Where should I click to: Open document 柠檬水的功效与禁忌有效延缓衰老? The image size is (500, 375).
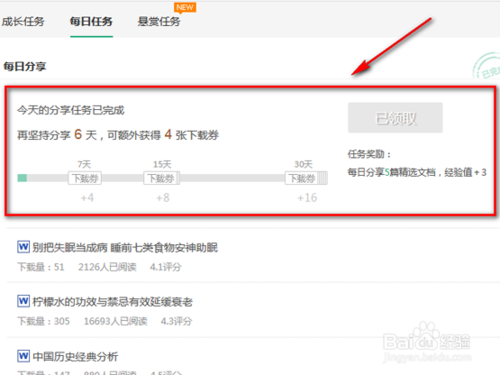point(113,302)
